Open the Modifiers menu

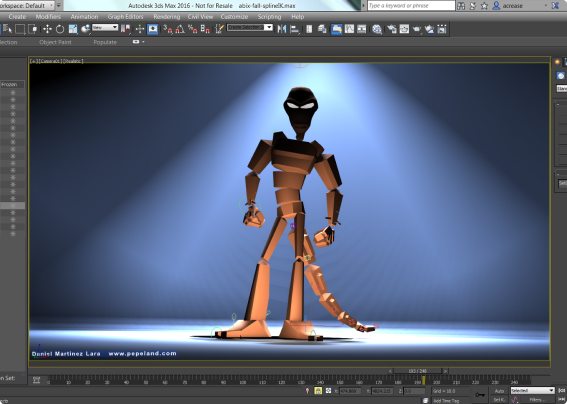48,17
